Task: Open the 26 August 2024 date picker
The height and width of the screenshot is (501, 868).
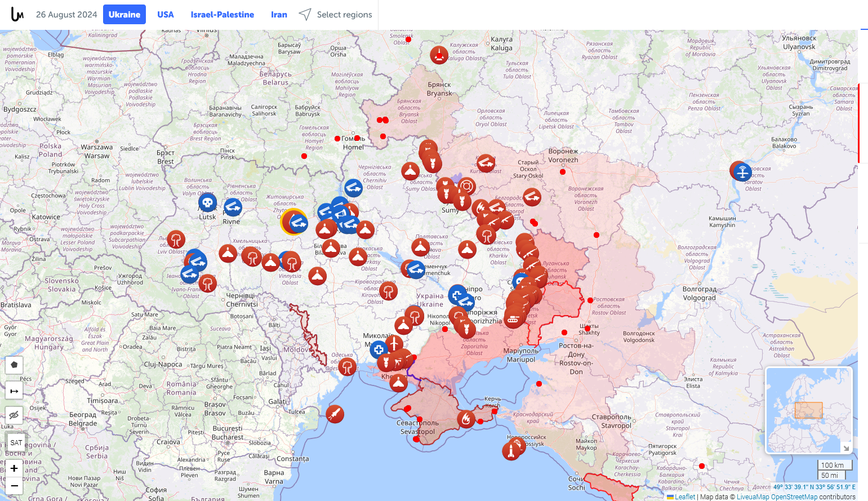Action: point(66,15)
